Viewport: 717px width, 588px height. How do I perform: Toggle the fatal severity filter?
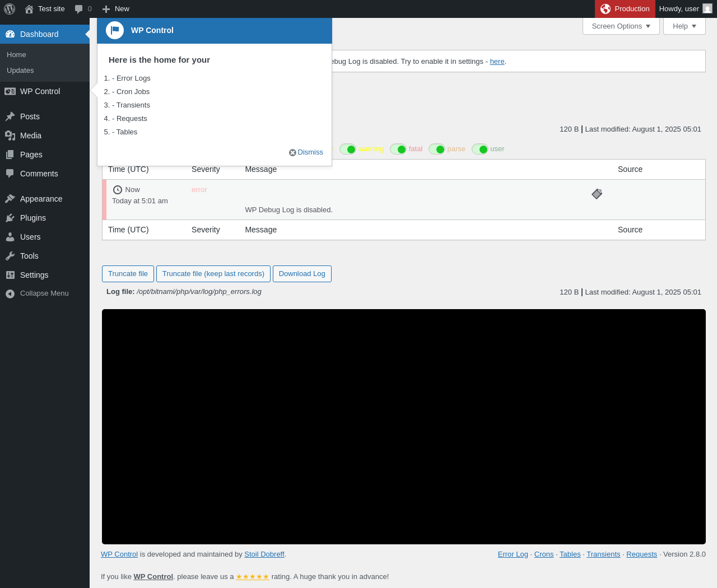(x=398, y=149)
